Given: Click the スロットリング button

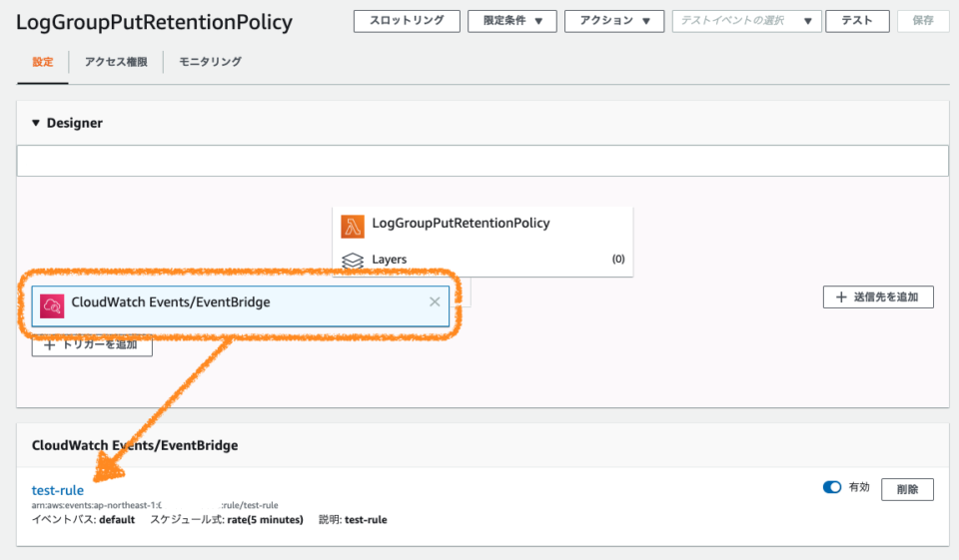Looking at the screenshot, I should pos(407,21).
